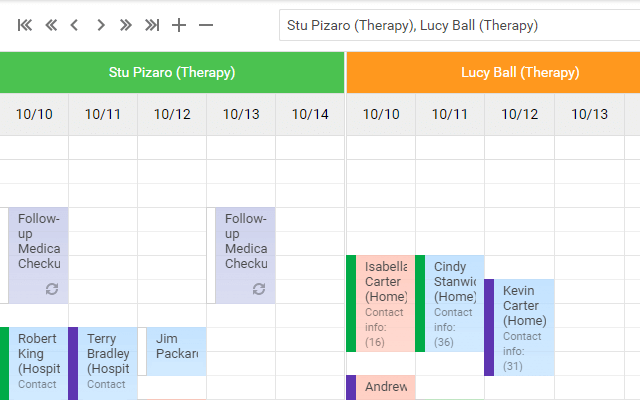Viewport: 640px width, 400px height.
Task: Open the Jim Packard appointment
Action: pos(176,350)
